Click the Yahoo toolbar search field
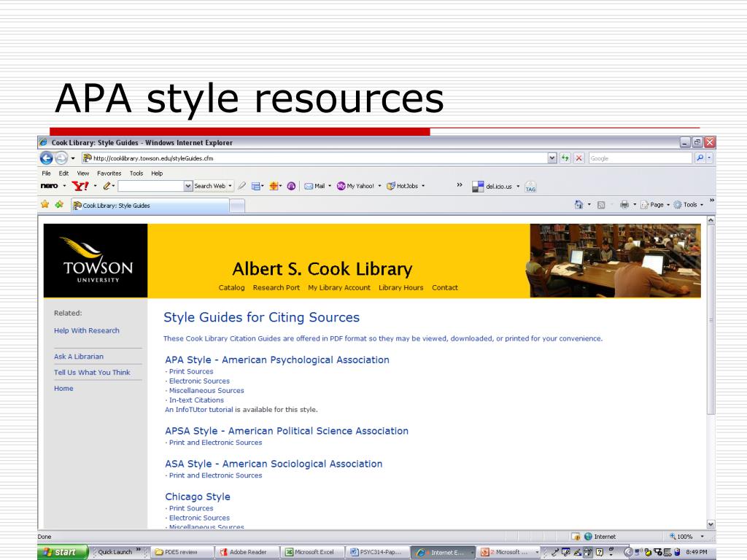The image size is (747, 560). point(151,186)
